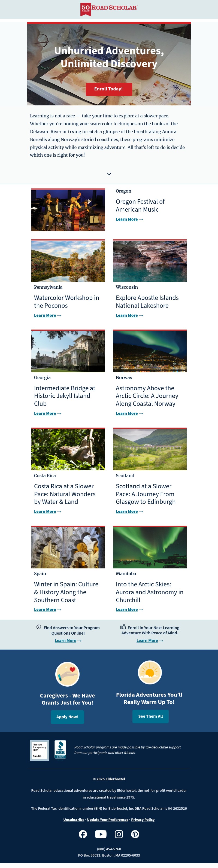Screen dimensions: 218x868
Task: Open the YouTube social icon
Action: click(x=101, y=834)
